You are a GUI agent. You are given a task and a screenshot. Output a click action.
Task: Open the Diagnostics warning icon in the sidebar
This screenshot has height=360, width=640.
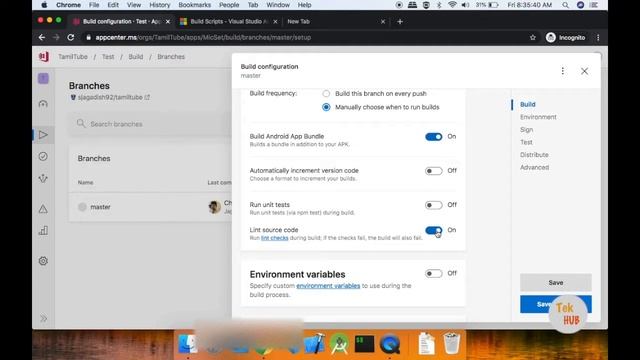pos(43,209)
